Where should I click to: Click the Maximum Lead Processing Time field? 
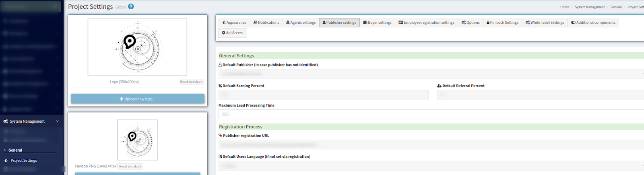pos(431,115)
